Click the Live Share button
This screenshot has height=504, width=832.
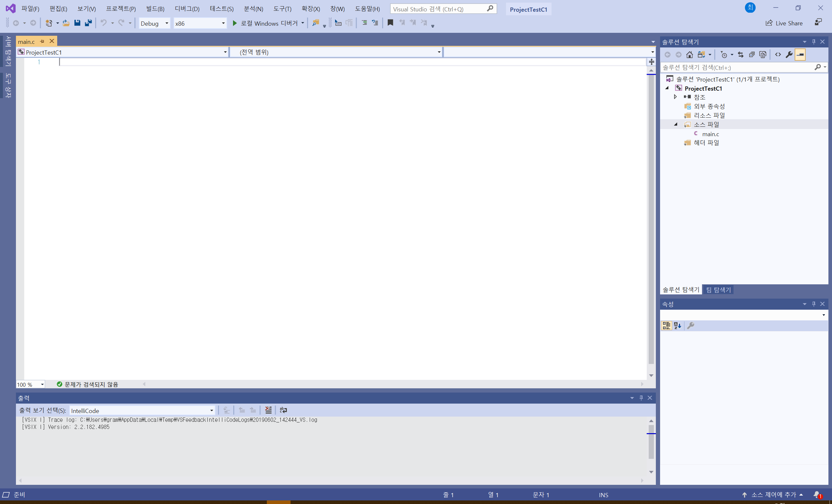[784, 23]
